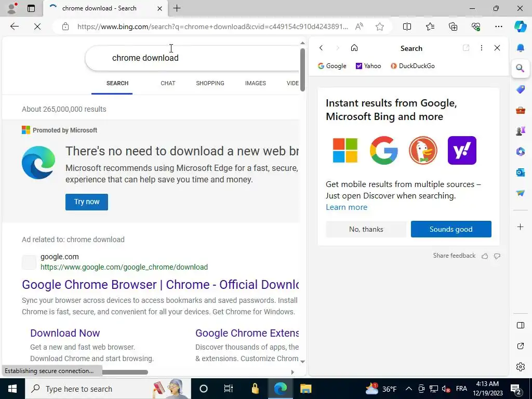Open the google.com chrome download URL

pyautogui.click(x=124, y=267)
